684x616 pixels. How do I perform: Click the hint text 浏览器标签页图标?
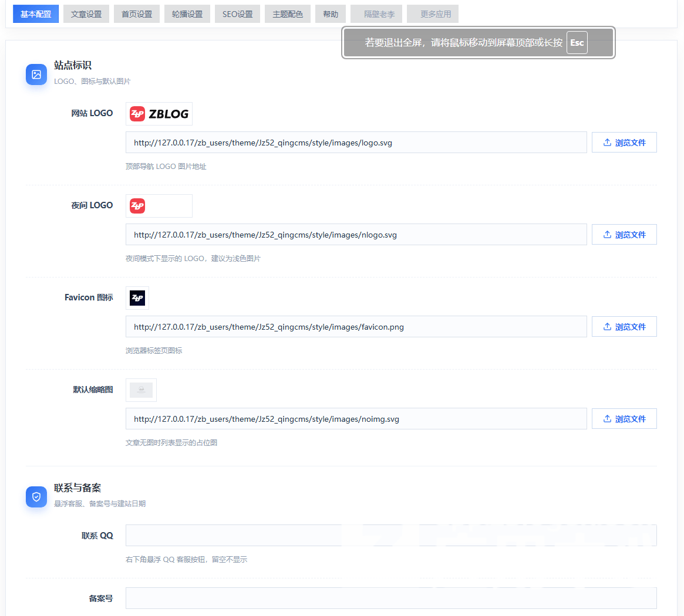[154, 350]
